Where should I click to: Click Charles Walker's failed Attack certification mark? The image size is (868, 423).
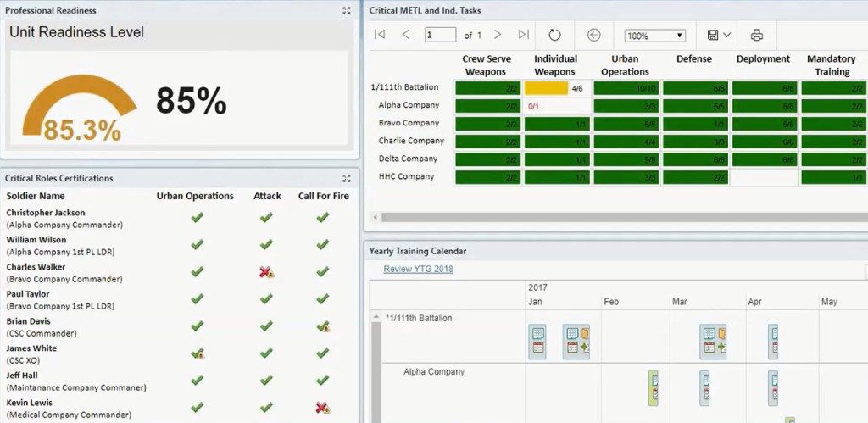point(267,272)
